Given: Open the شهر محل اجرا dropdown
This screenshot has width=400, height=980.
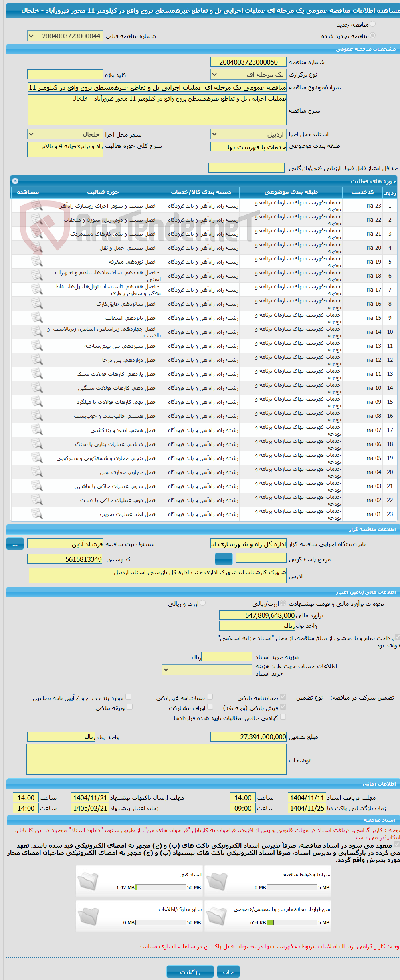Looking at the screenshot, I should click(65, 134).
